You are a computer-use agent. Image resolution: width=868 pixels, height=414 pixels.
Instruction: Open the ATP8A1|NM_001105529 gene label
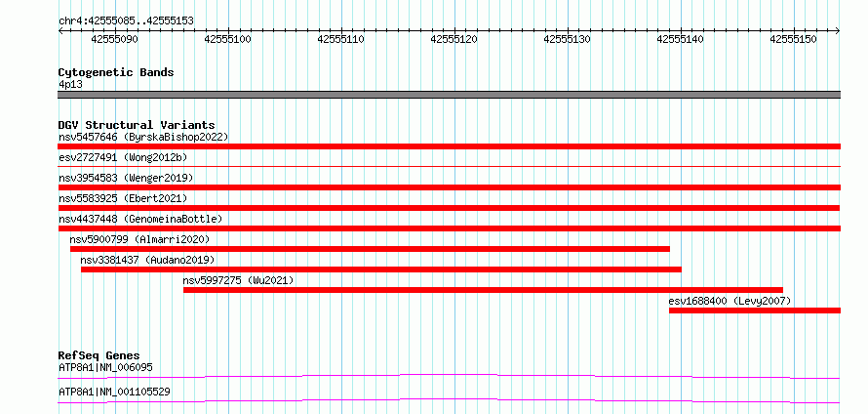tap(114, 392)
